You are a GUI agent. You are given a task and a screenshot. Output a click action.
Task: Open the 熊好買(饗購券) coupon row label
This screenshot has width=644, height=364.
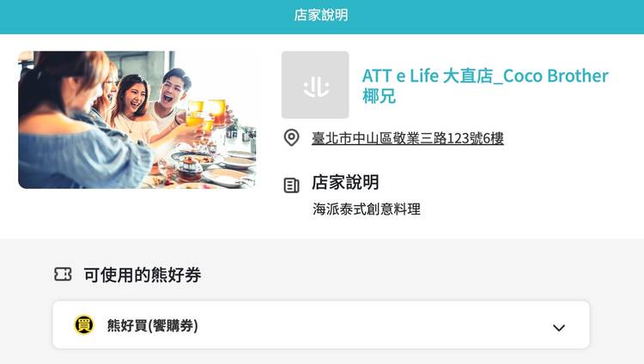[x=152, y=325]
